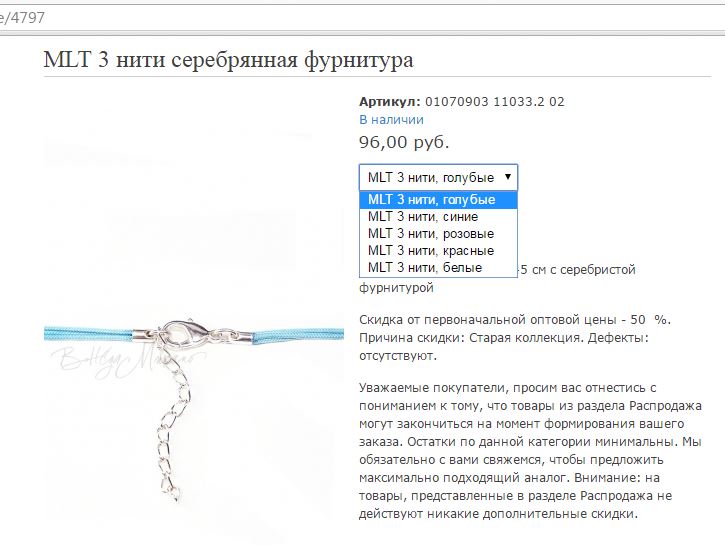Click the product title MLT 3 нити heading
The height and width of the screenshot is (545, 725).
coord(228,60)
